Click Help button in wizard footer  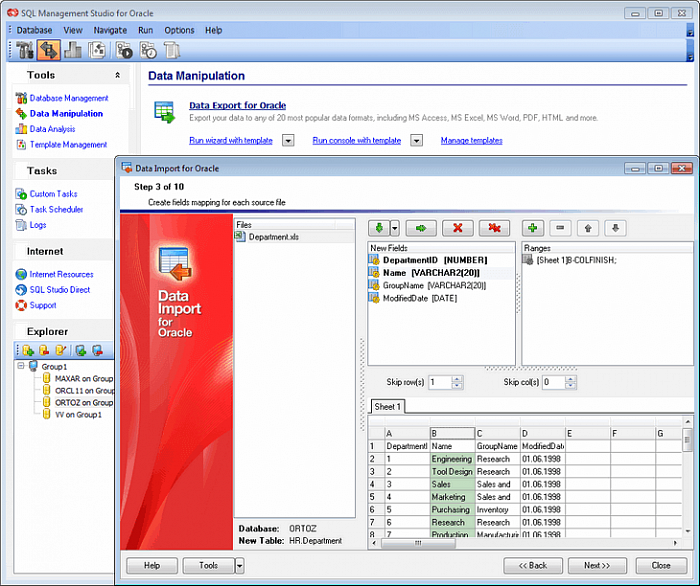pos(152,565)
